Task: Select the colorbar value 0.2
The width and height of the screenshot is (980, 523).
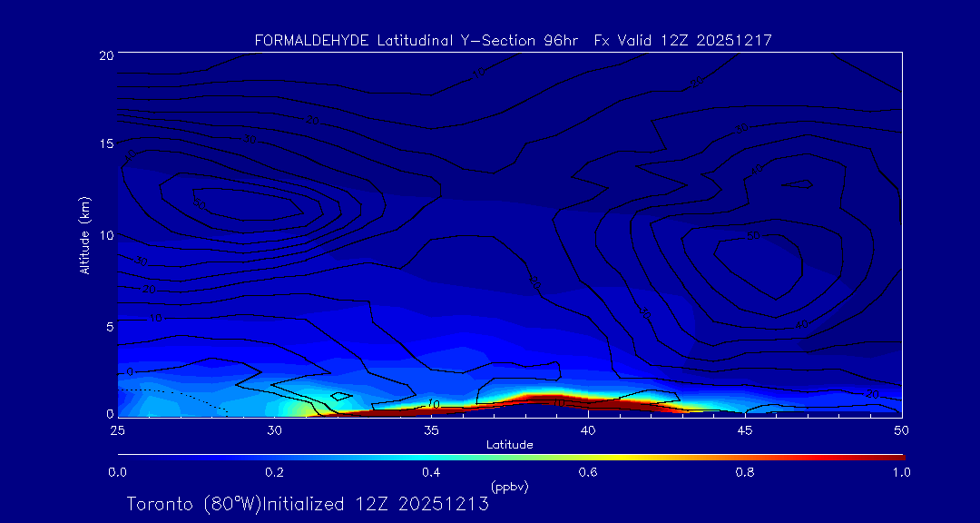Action: coord(274,472)
